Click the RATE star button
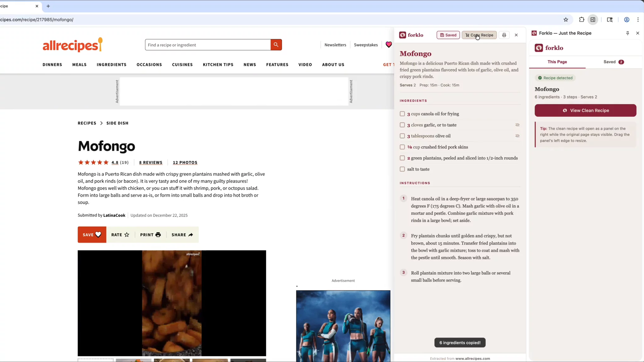 click(x=120, y=235)
